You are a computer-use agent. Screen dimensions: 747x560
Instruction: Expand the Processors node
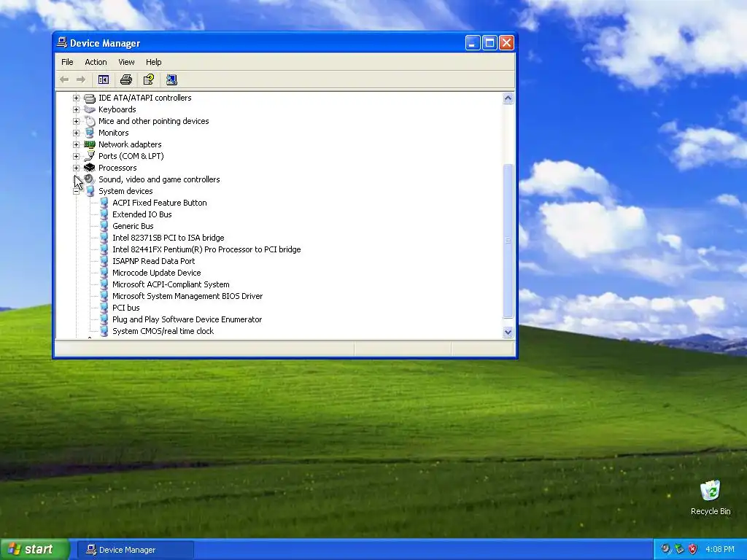76,168
